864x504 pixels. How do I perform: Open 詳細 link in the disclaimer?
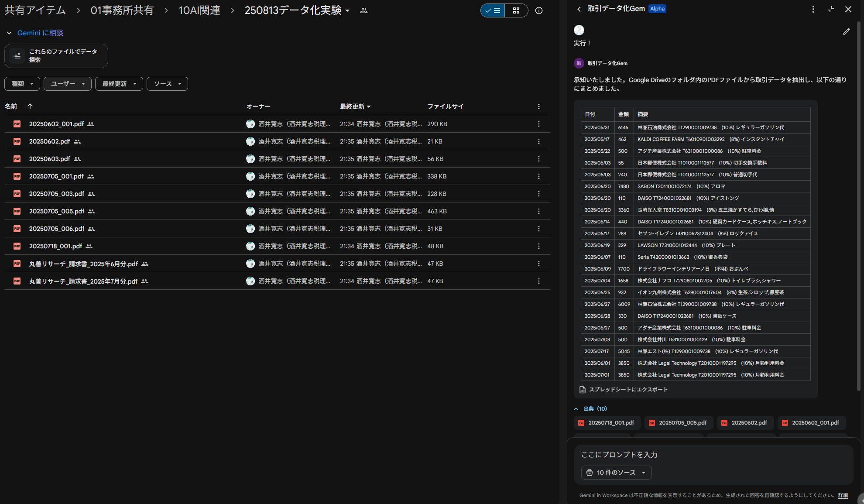(843, 495)
